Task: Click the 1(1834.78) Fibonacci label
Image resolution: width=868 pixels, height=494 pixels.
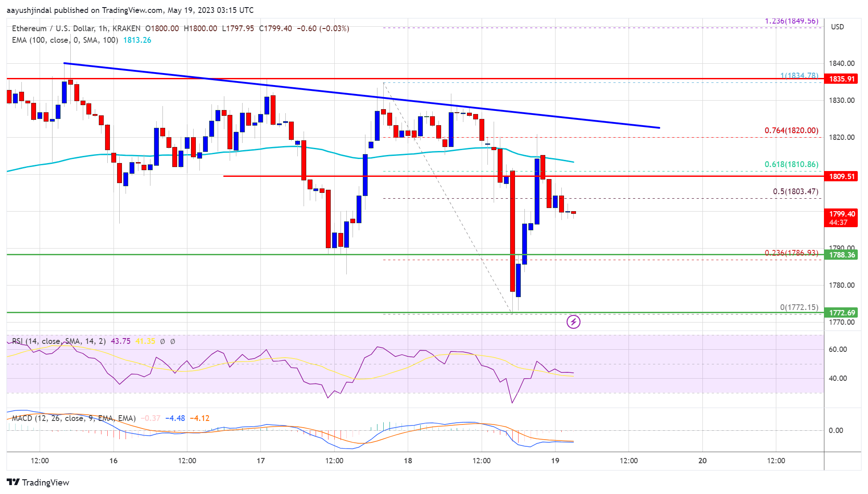Action: click(x=799, y=76)
